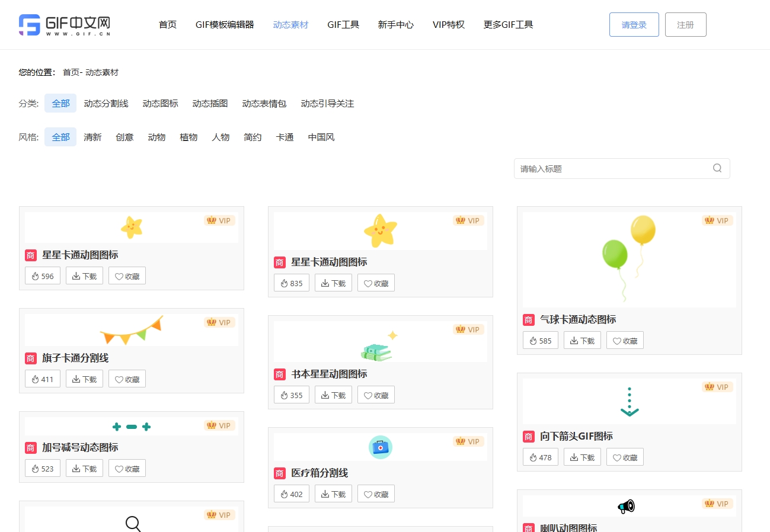
Task: Click the 请登录 button
Action: 634,24
